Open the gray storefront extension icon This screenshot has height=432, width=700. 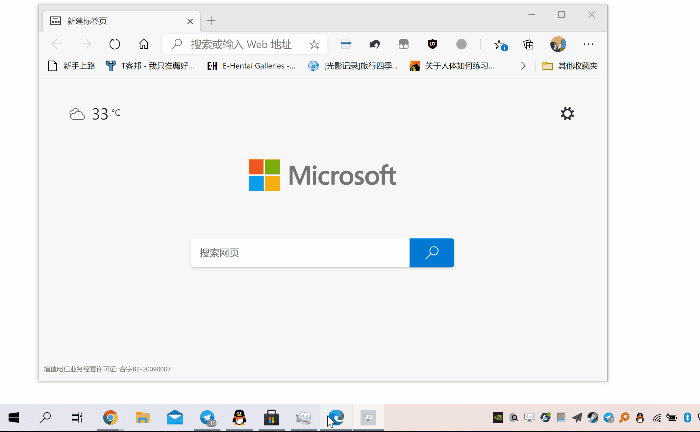pos(404,44)
